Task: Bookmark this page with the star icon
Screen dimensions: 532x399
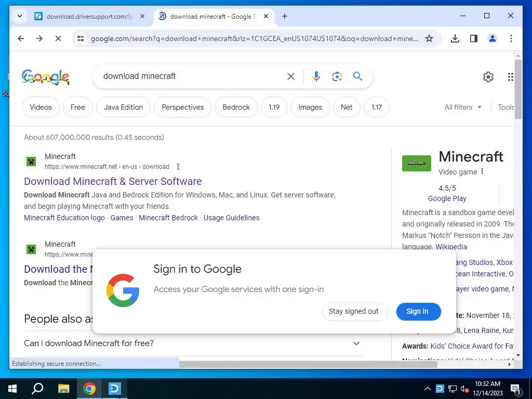Action: click(429, 38)
